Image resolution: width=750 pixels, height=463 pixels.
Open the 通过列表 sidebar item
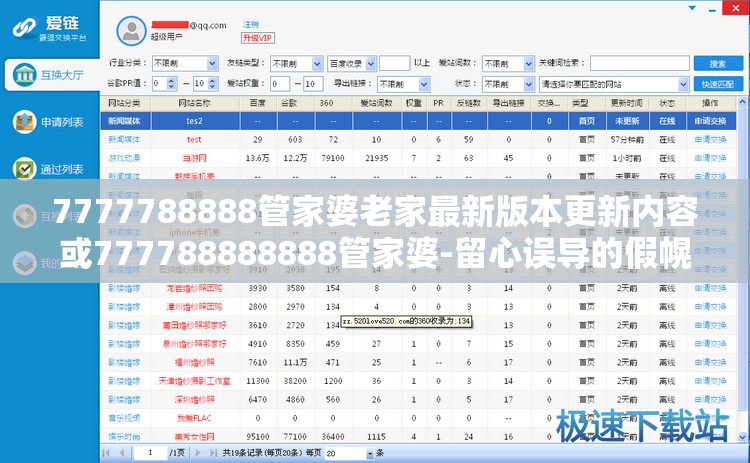pos(50,169)
